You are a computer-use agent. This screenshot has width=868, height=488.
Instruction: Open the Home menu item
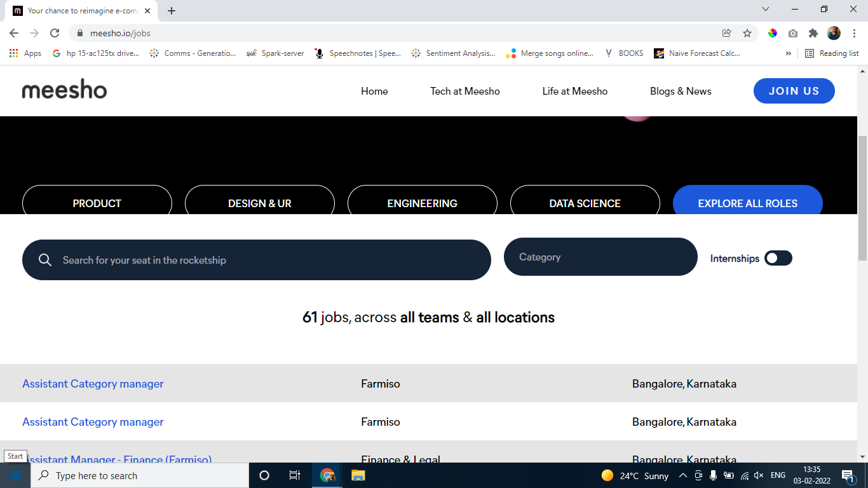pyautogui.click(x=374, y=91)
